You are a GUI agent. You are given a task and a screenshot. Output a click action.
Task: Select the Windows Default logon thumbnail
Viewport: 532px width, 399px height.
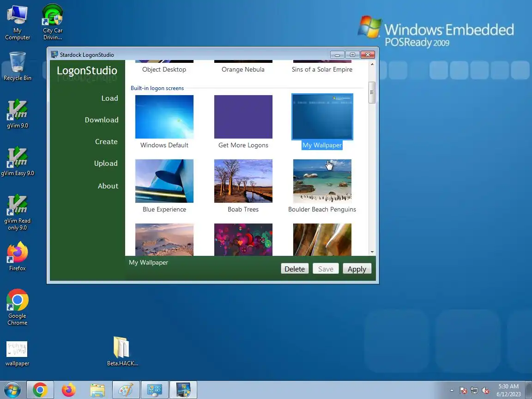(x=164, y=117)
